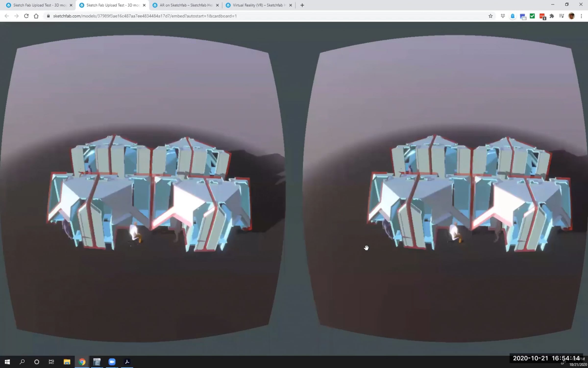Click the green checkmark extension icon
Image resolution: width=588 pixels, height=368 pixels.
click(x=532, y=16)
